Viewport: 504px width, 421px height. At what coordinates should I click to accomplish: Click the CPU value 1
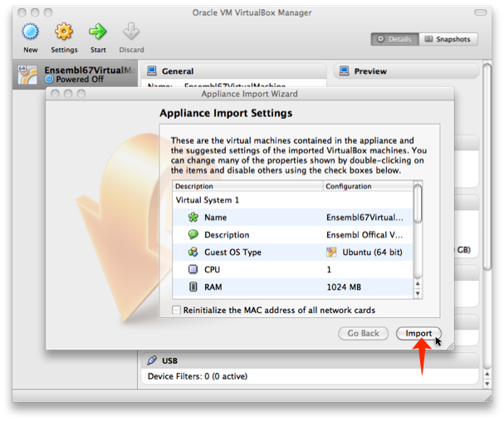(x=329, y=270)
